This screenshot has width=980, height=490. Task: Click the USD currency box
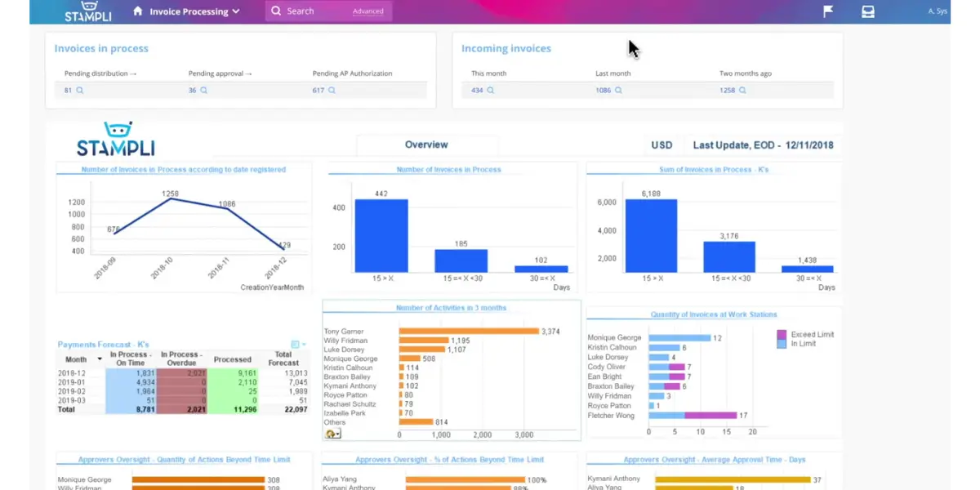click(661, 145)
